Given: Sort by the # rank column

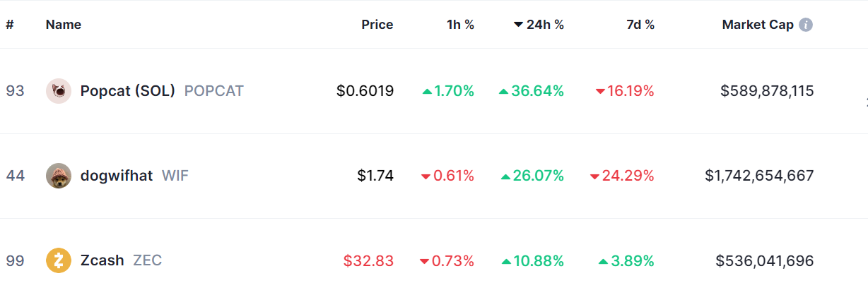Looking at the screenshot, I should pos(10,25).
